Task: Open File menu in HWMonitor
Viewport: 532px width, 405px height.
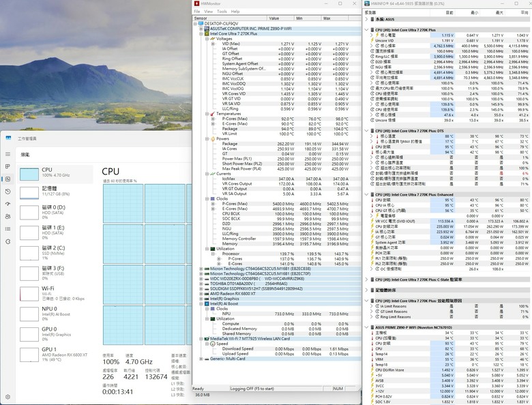Action: click(x=197, y=11)
